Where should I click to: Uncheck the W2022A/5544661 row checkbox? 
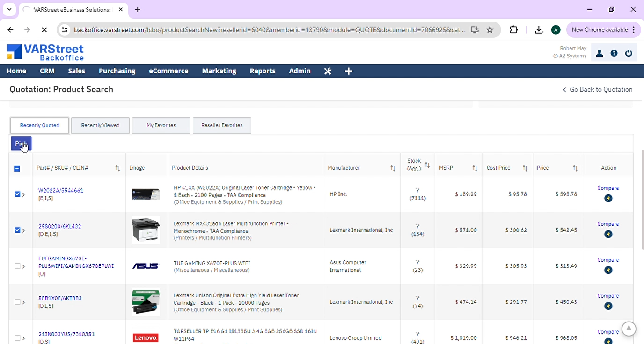[17, 194]
